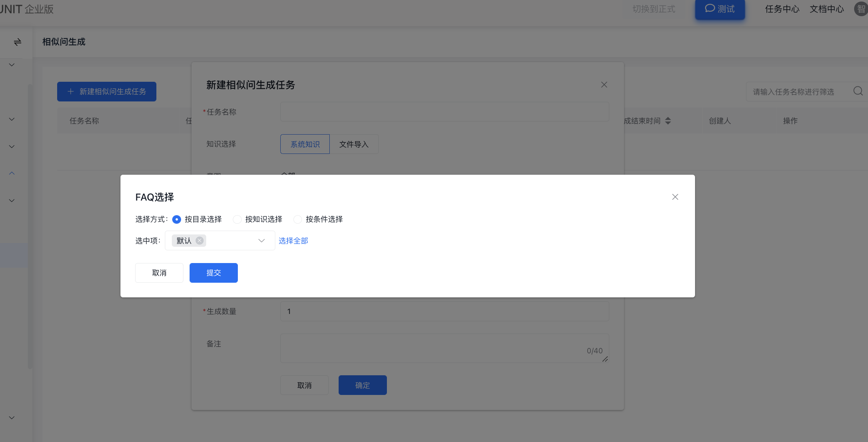Expand the second sidebar menu chevron
The height and width of the screenshot is (442, 868).
(12, 119)
